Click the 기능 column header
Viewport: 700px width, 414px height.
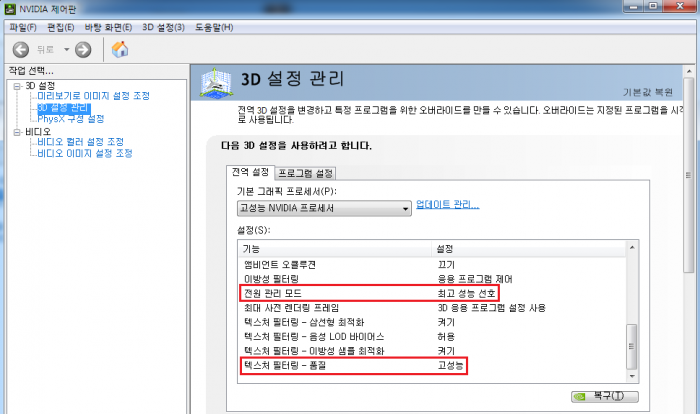click(335, 249)
